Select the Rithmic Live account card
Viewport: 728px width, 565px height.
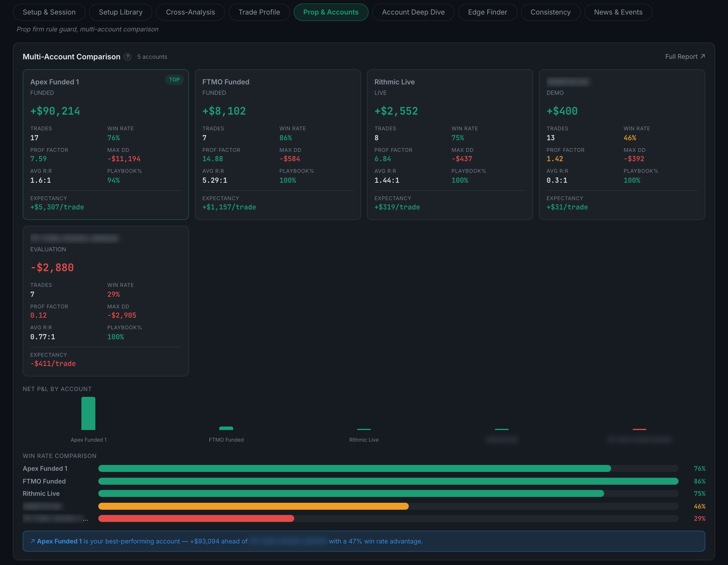(450, 144)
